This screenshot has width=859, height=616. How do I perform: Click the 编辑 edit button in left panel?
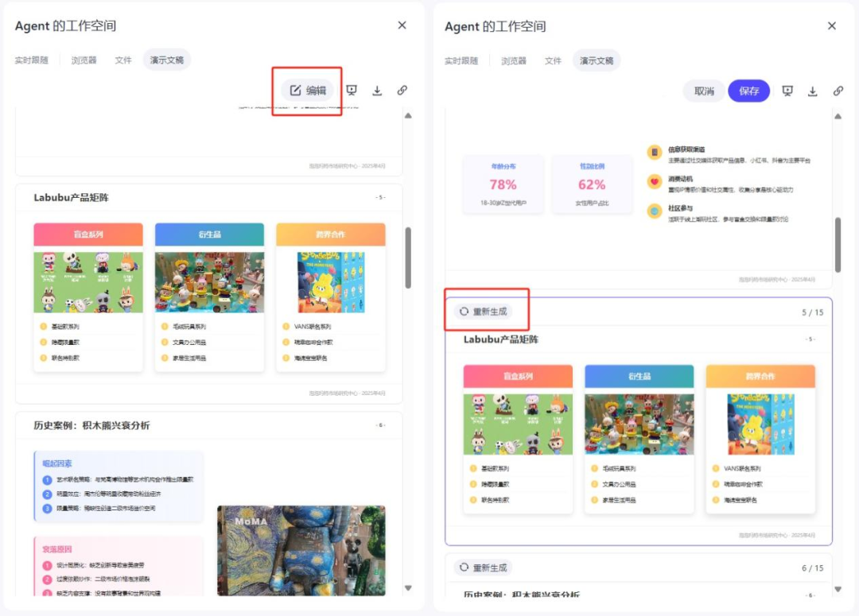pyautogui.click(x=307, y=91)
